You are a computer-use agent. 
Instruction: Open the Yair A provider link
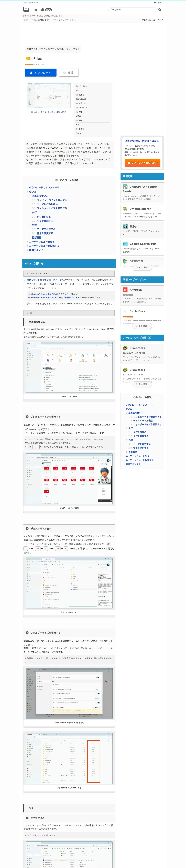click(78, 133)
